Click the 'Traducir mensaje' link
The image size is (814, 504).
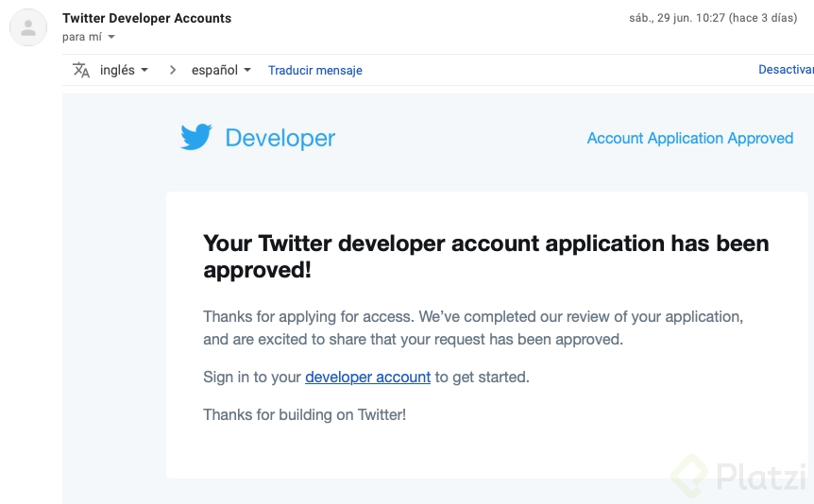coord(314,71)
